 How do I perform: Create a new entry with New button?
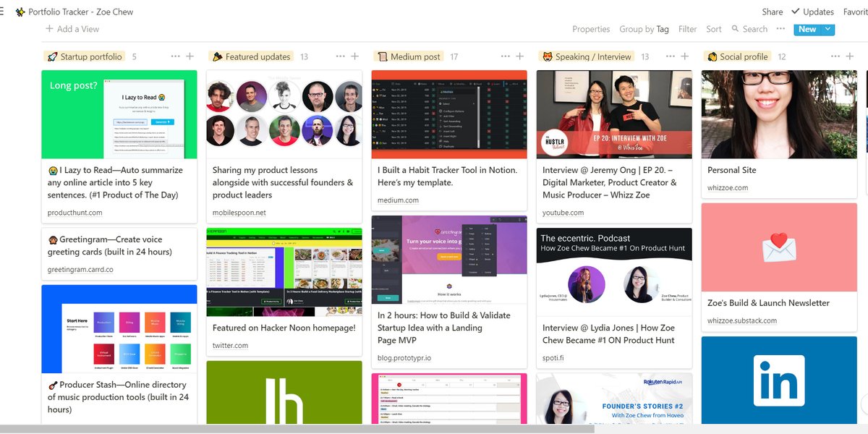tap(807, 29)
